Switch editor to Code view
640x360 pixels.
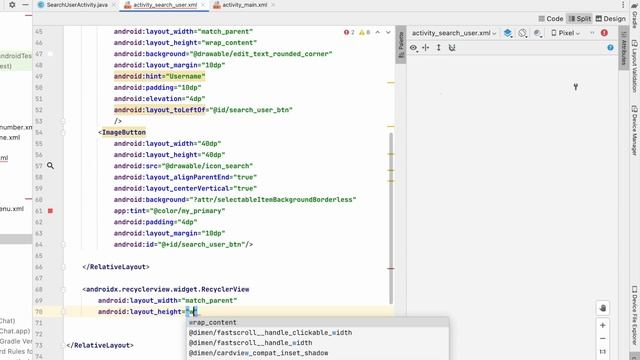click(x=551, y=19)
